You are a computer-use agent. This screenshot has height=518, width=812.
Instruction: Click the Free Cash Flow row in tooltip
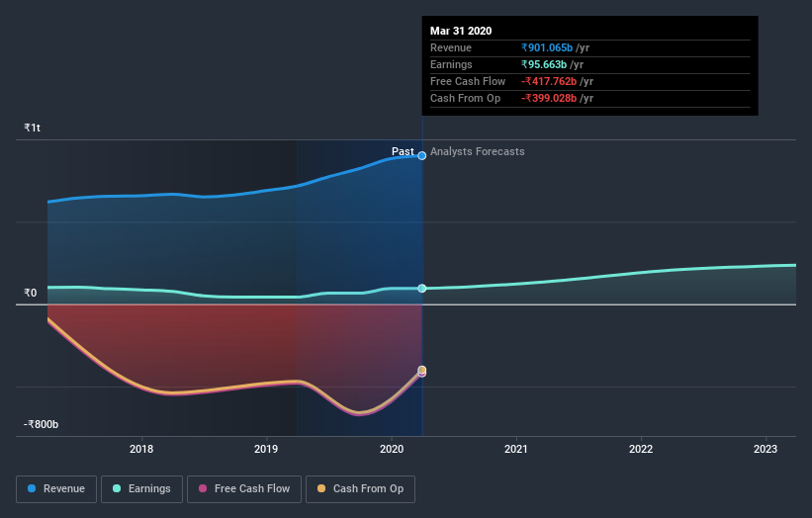pyautogui.click(x=468, y=82)
